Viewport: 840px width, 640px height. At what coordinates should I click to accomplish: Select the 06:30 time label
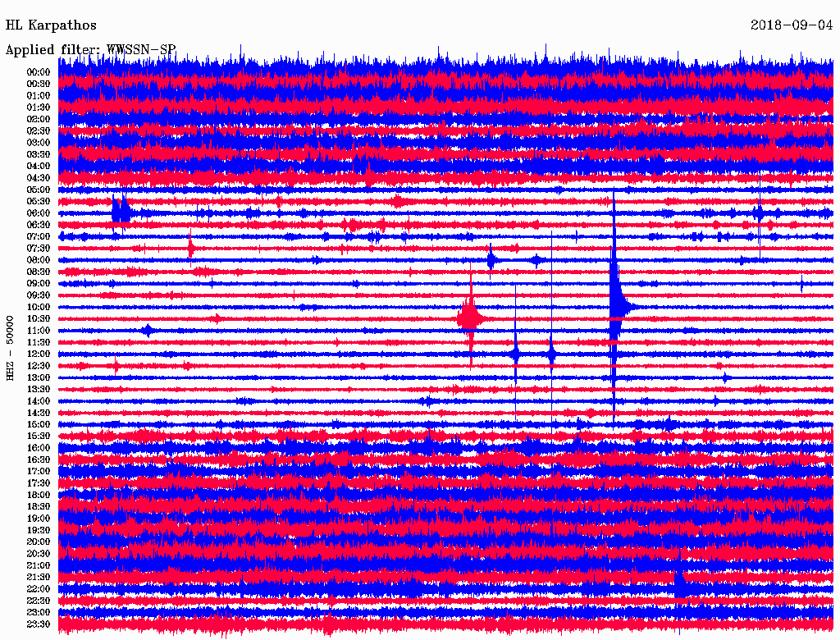(39, 225)
